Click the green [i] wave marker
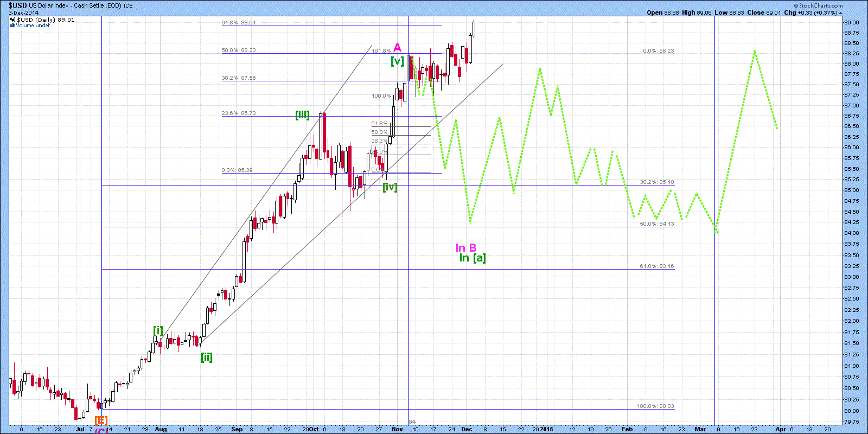868x434 pixels. (x=158, y=330)
